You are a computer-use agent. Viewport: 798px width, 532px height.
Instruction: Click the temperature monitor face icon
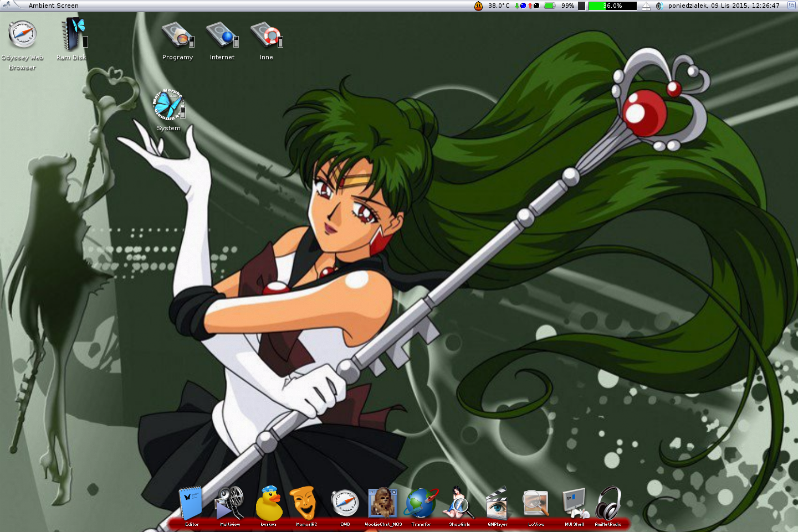(x=478, y=6)
